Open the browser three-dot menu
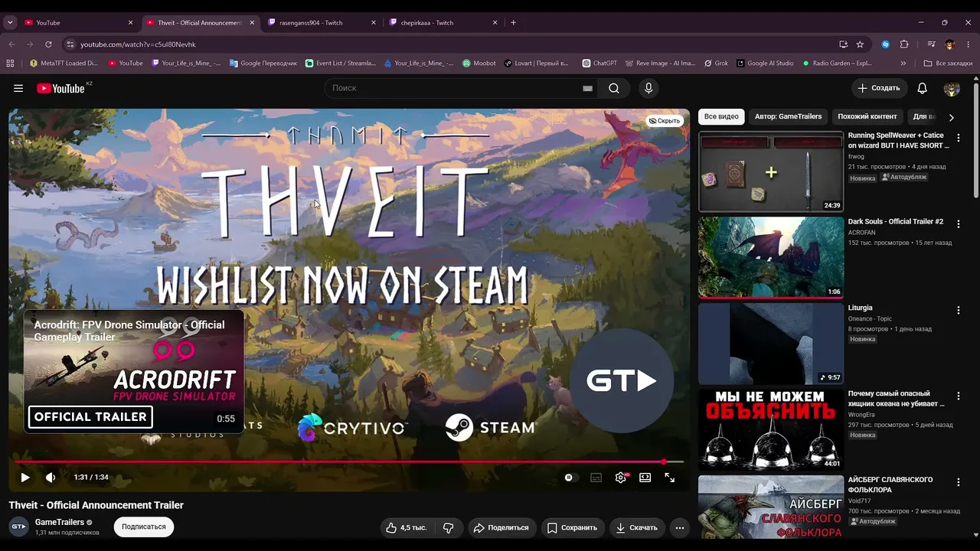Image resolution: width=980 pixels, height=551 pixels. tap(969, 44)
